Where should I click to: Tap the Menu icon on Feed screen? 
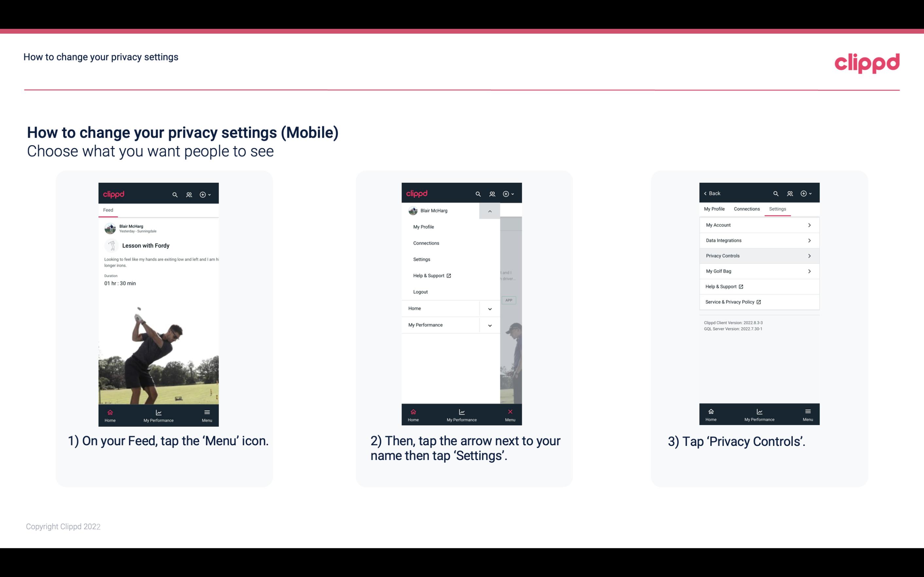pos(207,415)
